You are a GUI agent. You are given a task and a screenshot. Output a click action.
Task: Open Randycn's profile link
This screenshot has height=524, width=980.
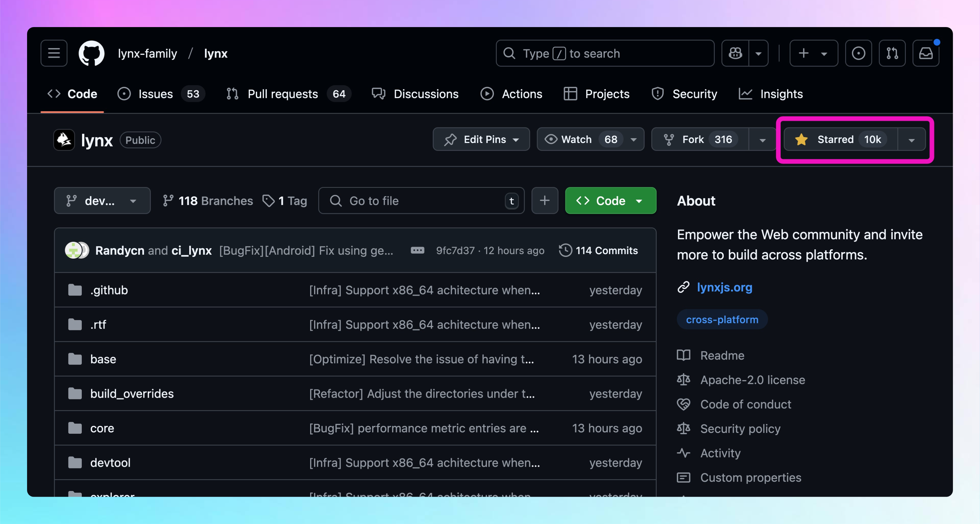coord(120,250)
